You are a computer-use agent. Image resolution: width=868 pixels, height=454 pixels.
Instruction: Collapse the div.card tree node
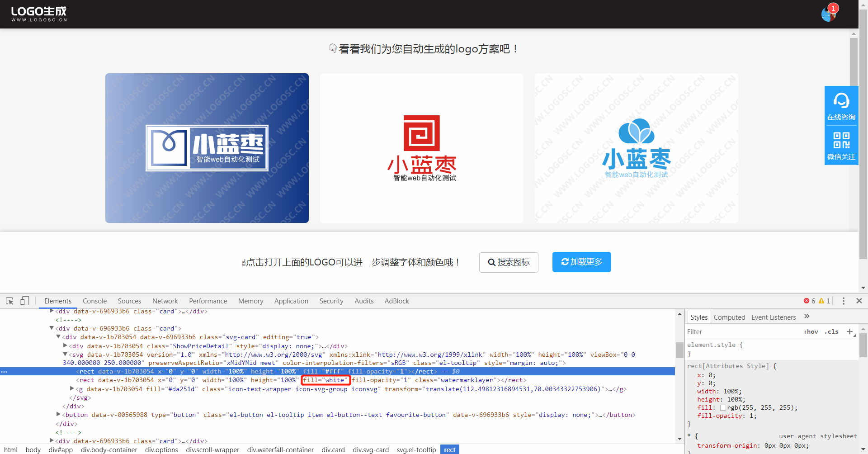point(52,328)
